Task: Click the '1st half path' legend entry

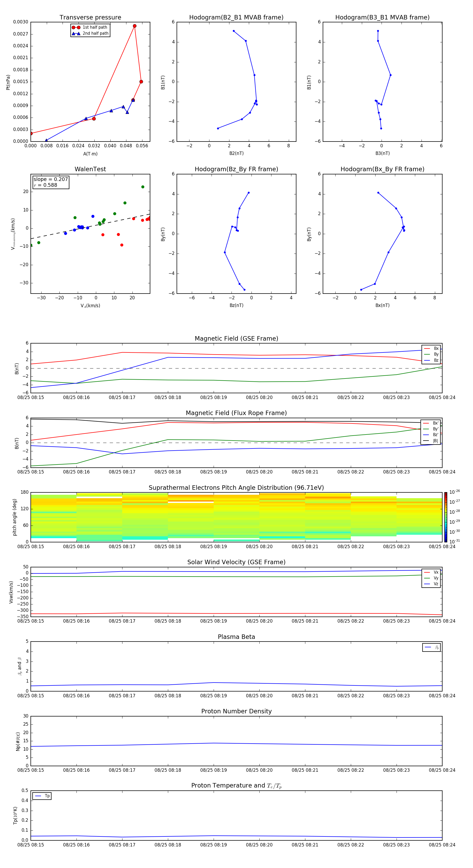Action: point(90,27)
